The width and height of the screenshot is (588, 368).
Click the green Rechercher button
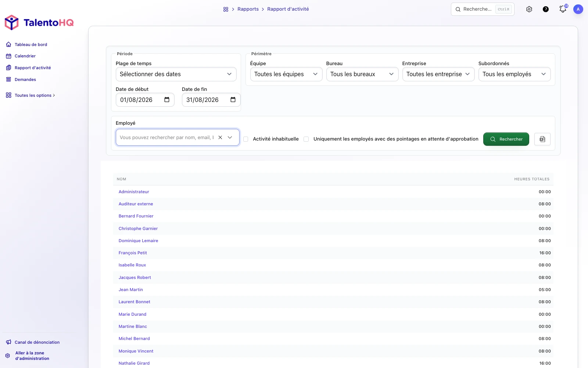point(506,139)
